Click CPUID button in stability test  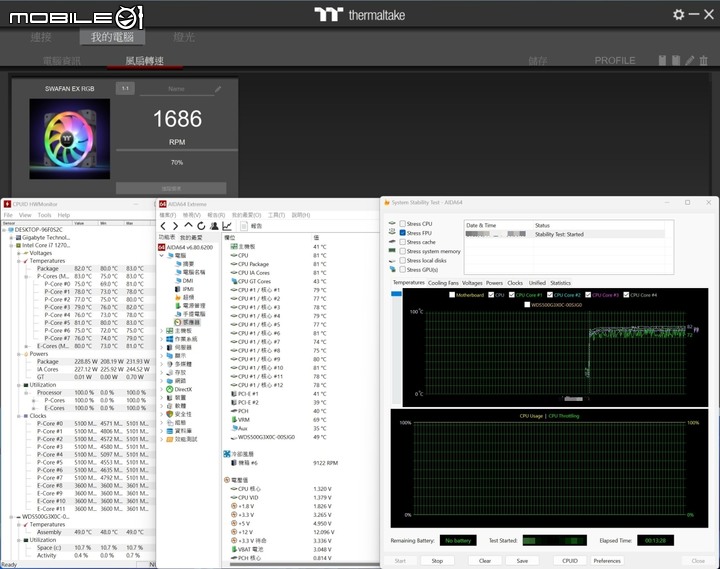(570, 561)
